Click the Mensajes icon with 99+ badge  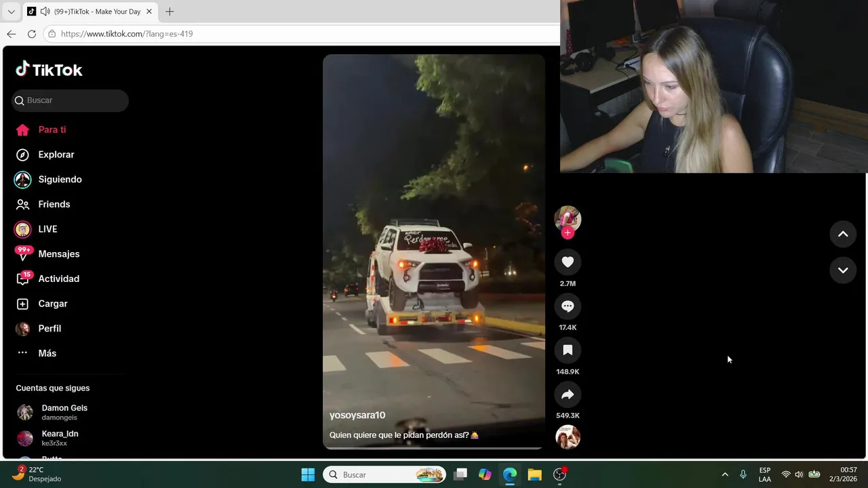point(23,253)
